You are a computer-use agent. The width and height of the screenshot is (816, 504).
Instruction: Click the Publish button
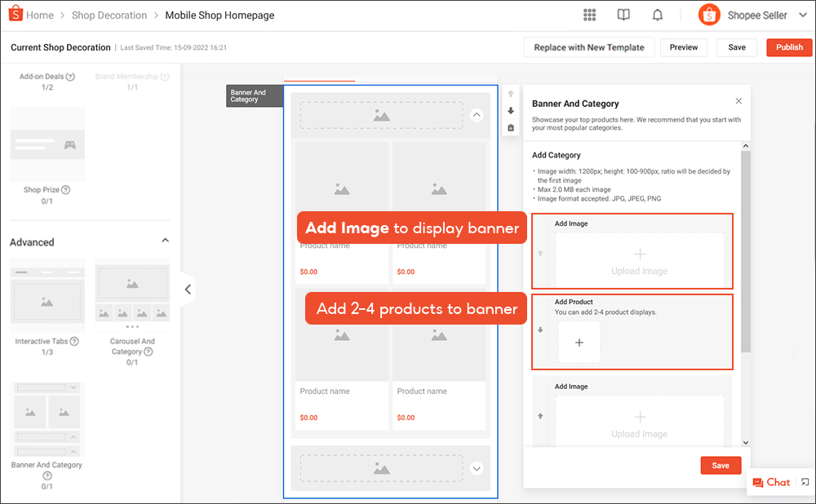coord(789,47)
